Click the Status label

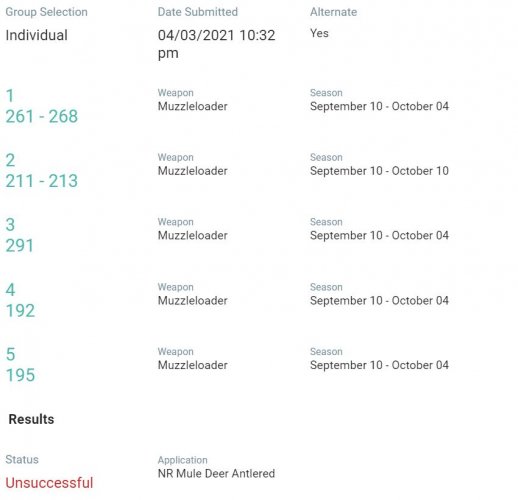click(22, 460)
